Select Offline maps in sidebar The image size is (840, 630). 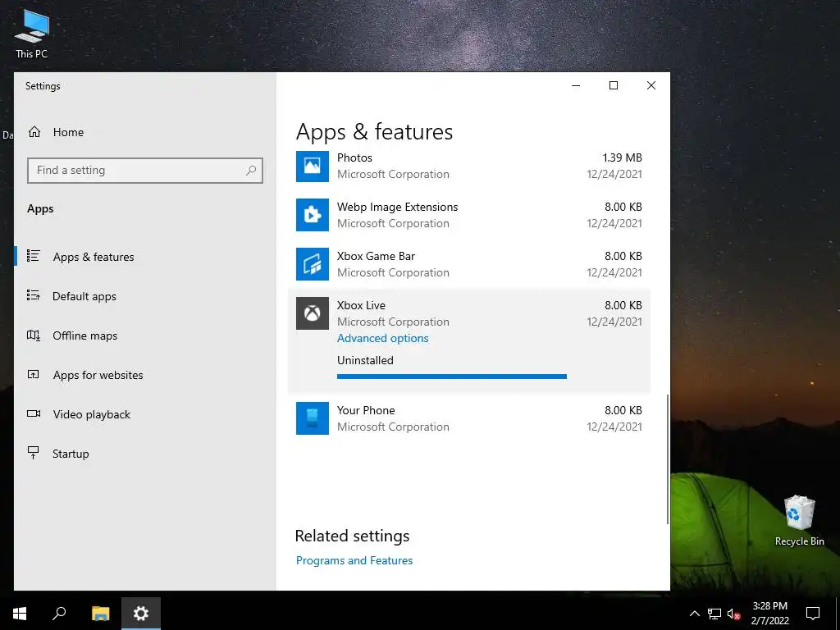(84, 336)
